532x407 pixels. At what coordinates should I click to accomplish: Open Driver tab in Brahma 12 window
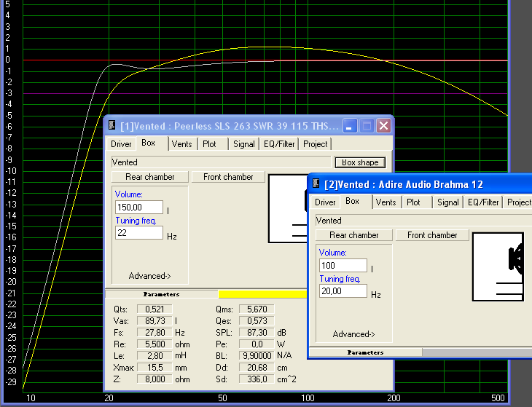325,202
